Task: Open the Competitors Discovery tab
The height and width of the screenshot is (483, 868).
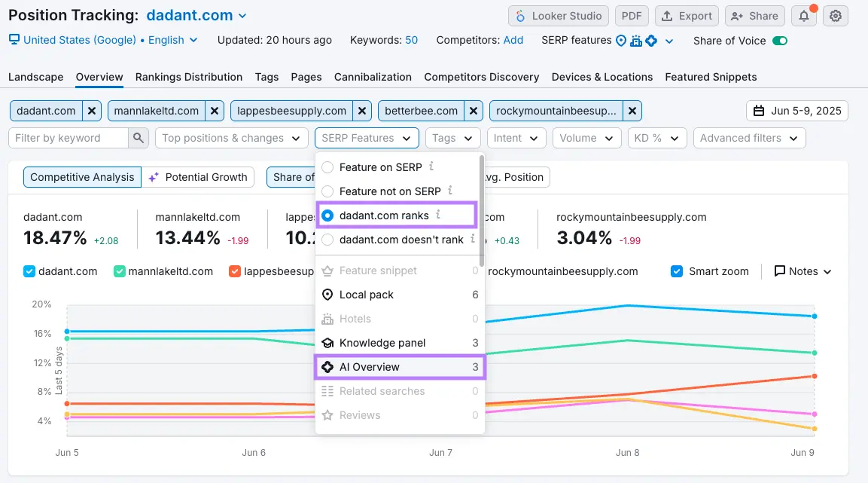Action: (x=481, y=76)
